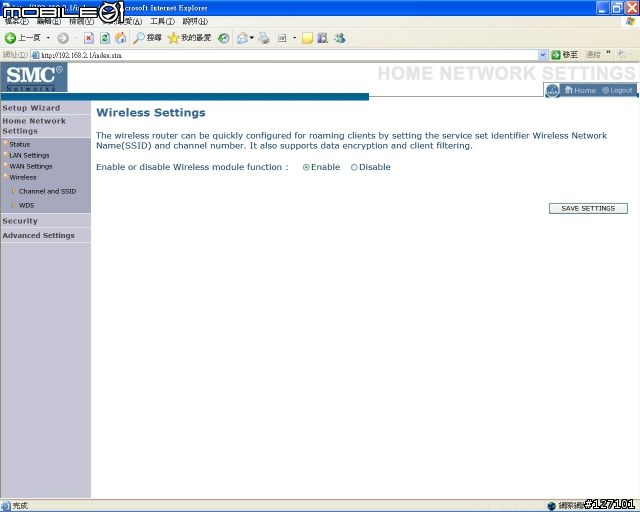Click the Edit page toolbar icon
Image resolution: width=640 pixels, height=512 pixels.
tap(282, 38)
